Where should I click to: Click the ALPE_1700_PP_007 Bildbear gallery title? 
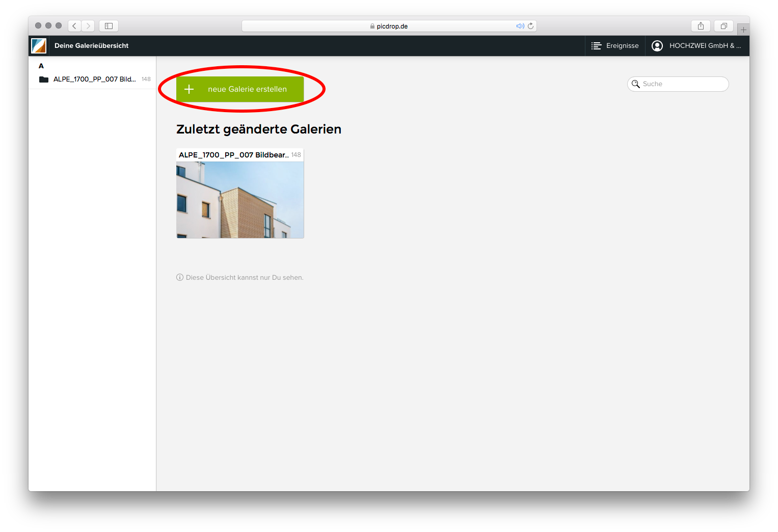tap(233, 155)
